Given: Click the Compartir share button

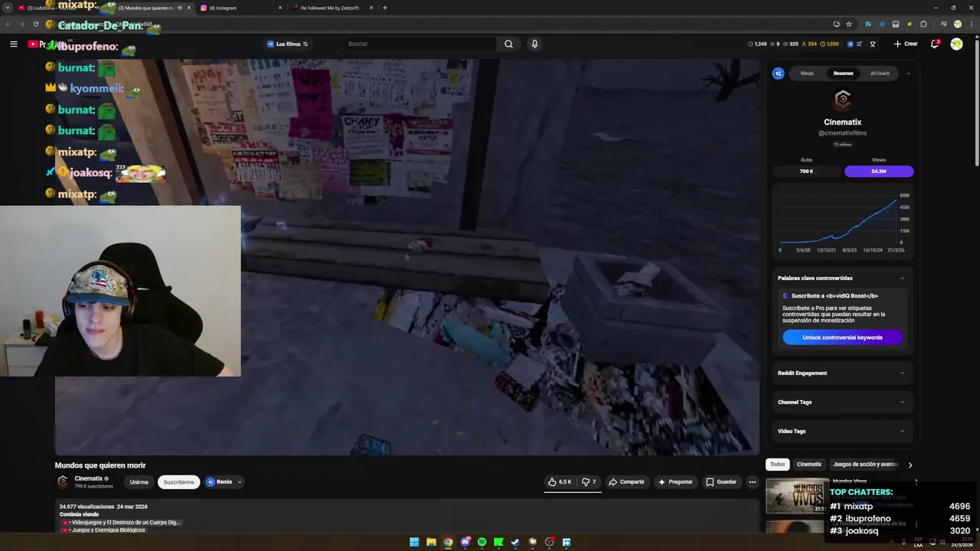Looking at the screenshot, I should pyautogui.click(x=626, y=482).
